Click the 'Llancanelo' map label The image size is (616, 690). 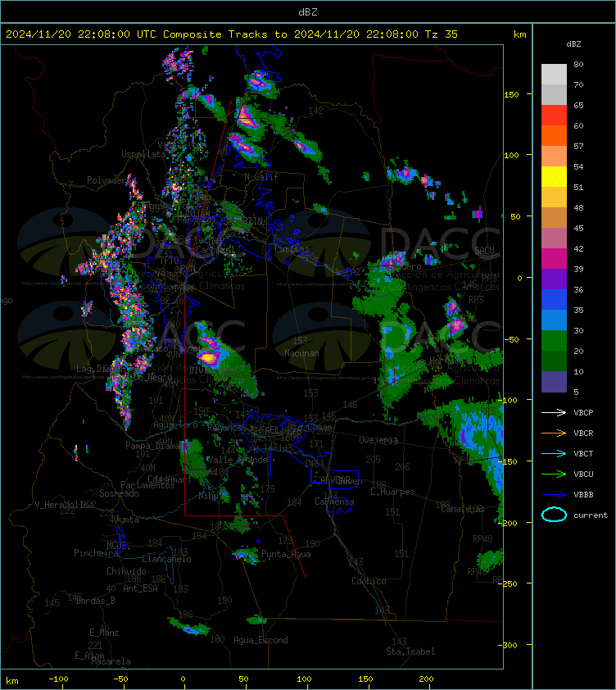click(166, 559)
